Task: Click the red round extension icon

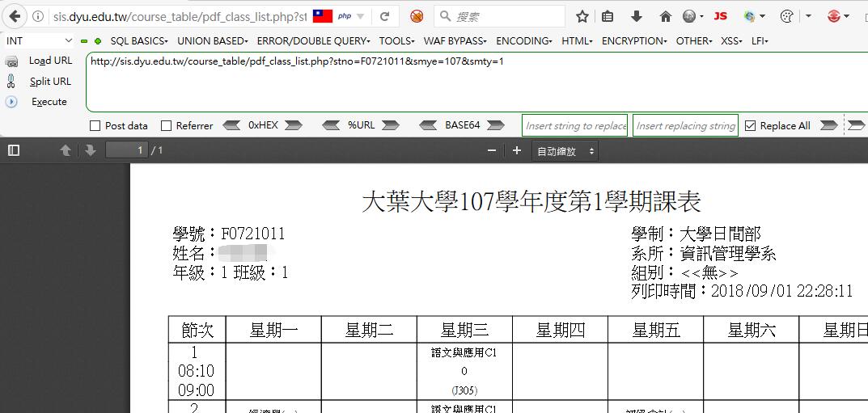Action: pyautogui.click(x=834, y=17)
